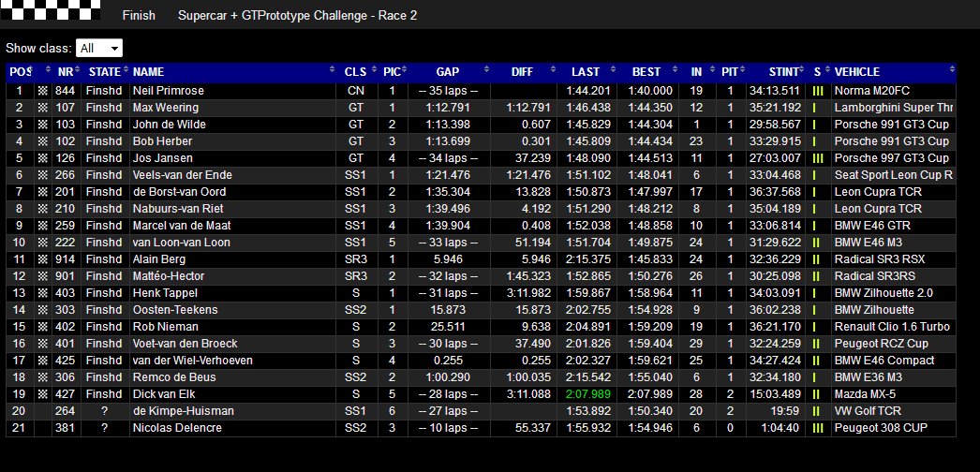Click checkered flag icon for Mattéo-Hector
This screenshot has height=472, width=980.
[42, 276]
